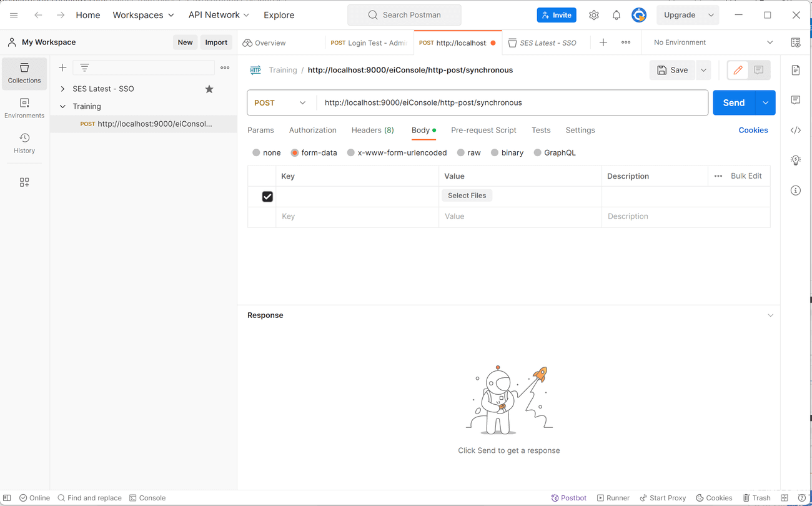Open the collections more options ellipsis

tap(225, 67)
